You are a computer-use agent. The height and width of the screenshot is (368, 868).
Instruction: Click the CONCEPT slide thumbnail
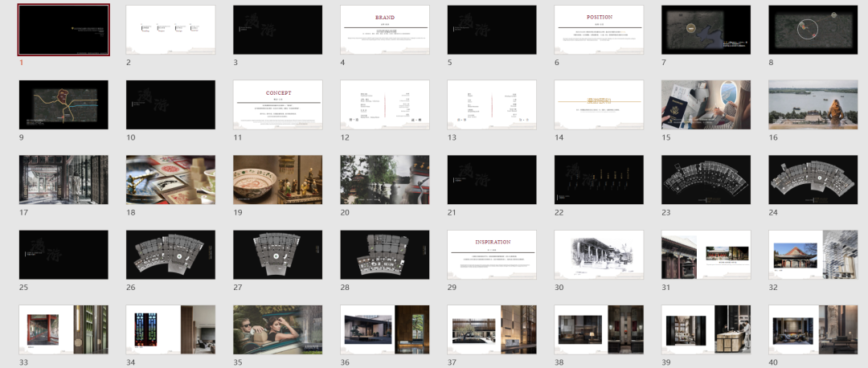(278, 104)
